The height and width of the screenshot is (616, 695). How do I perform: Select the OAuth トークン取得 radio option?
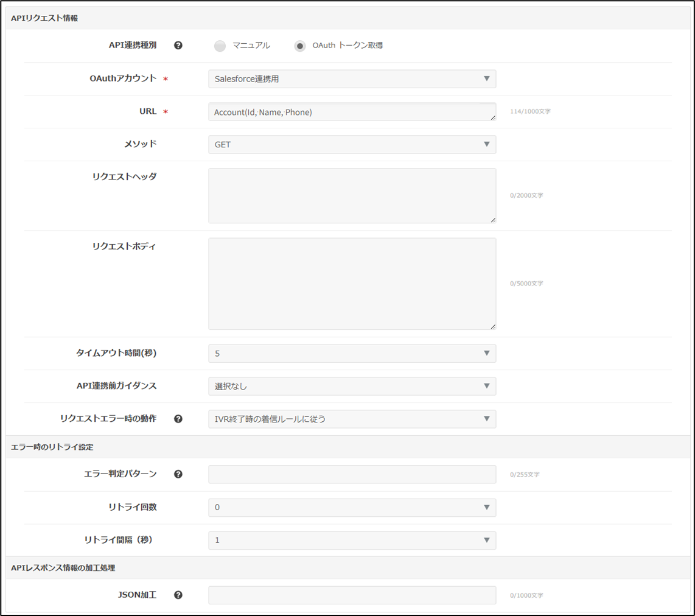pyautogui.click(x=300, y=46)
